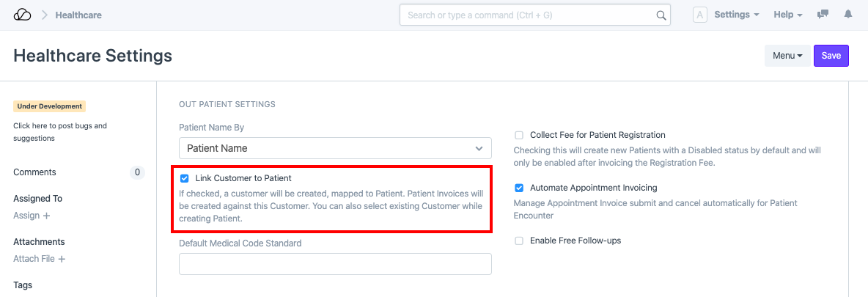
Task: Click the plus icon next to Assign
Action: click(47, 216)
